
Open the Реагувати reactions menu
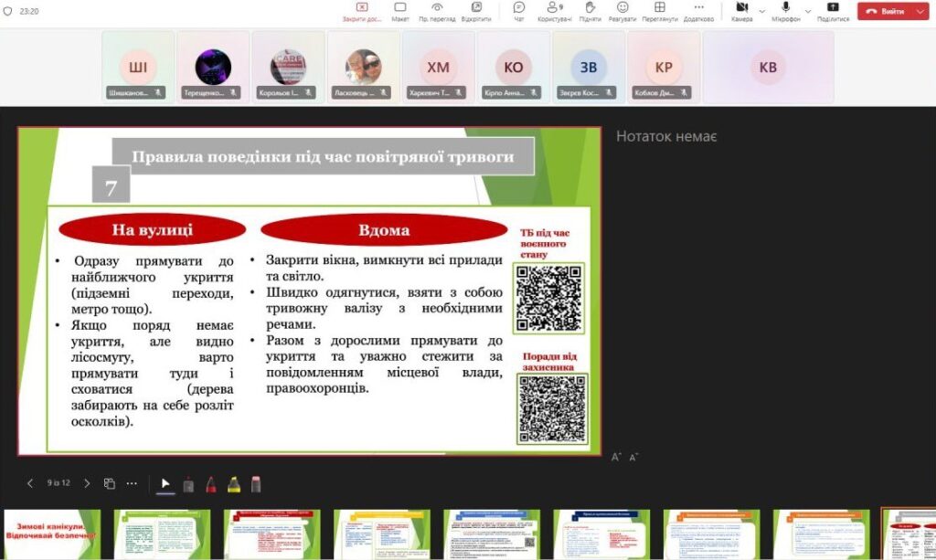pos(622,11)
